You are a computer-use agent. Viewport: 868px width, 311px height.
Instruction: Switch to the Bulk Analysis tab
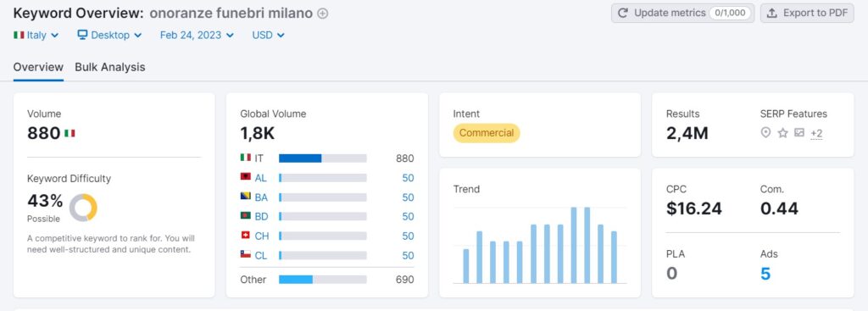(110, 67)
